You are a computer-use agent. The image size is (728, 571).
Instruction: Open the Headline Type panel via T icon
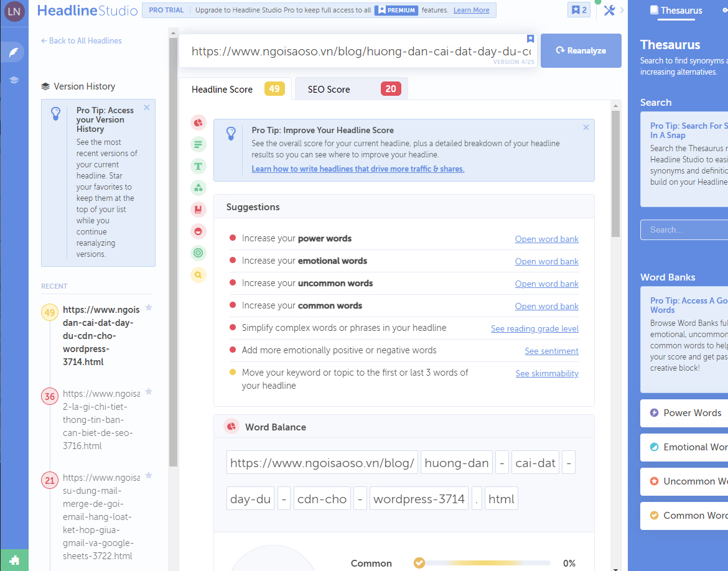tap(198, 166)
